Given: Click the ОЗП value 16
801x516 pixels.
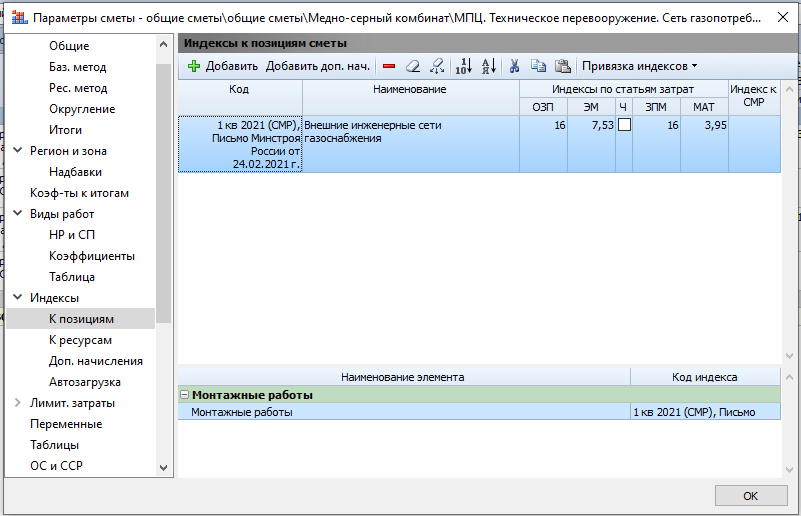Looking at the screenshot, I should [x=543, y=144].
